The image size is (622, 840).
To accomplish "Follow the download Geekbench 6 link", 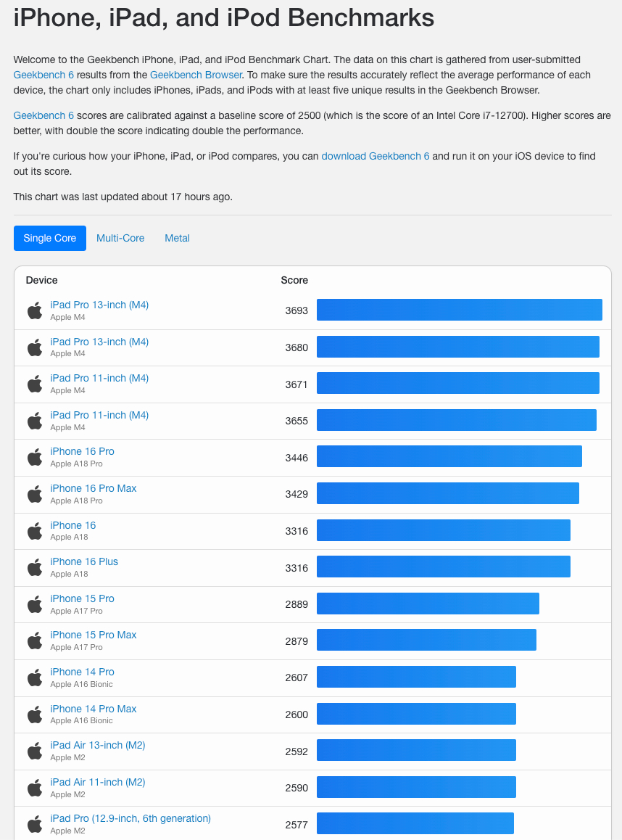I will 376,157.
